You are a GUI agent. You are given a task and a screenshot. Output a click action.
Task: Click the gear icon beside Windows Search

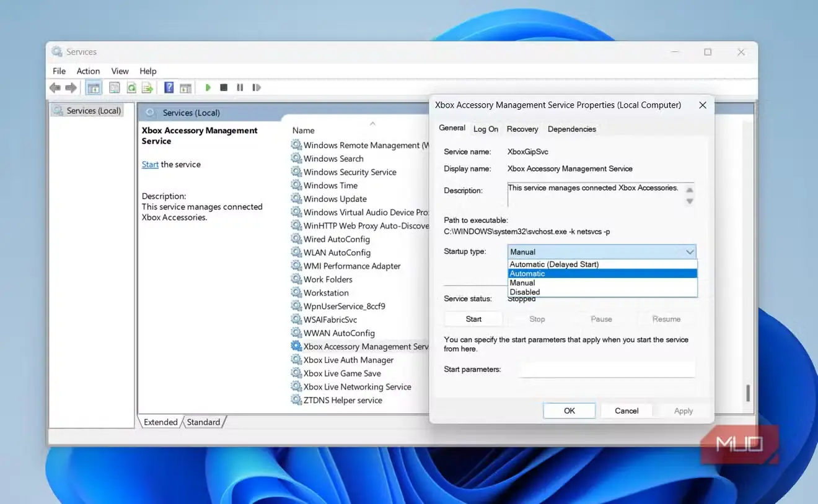coord(296,159)
